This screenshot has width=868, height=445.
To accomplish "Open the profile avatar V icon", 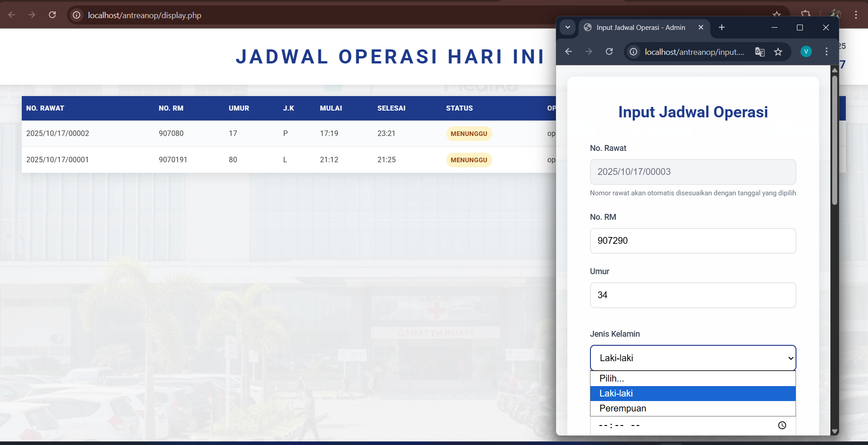I will (806, 52).
